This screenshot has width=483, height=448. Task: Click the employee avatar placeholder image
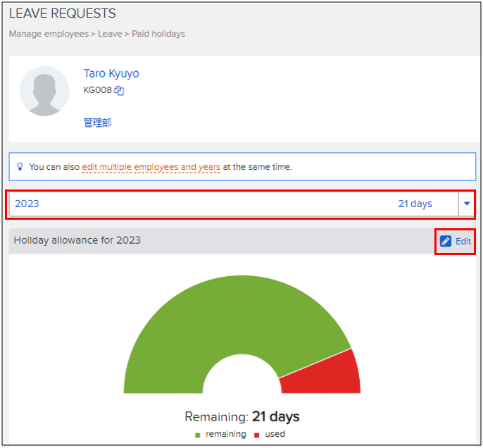[44, 92]
